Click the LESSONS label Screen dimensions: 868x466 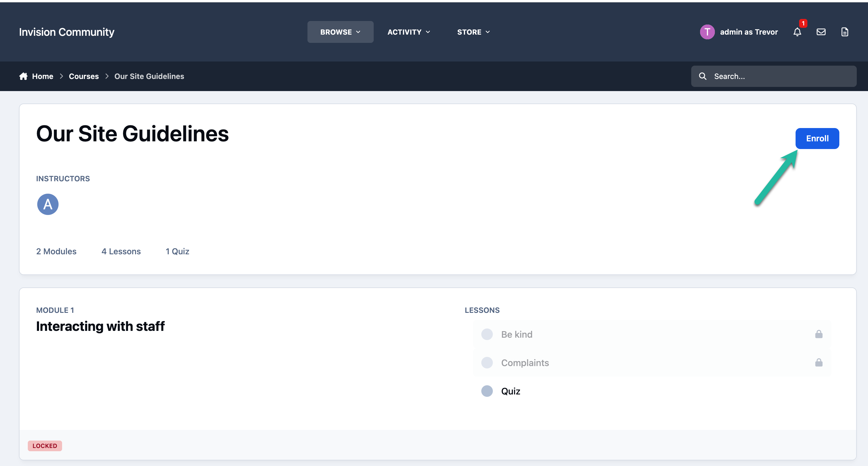(482, 310)
